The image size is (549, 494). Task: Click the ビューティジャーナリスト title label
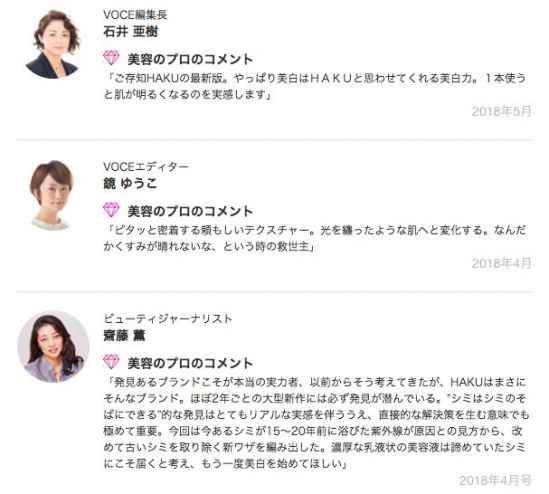pyautogui.click(x=168, y=319)
